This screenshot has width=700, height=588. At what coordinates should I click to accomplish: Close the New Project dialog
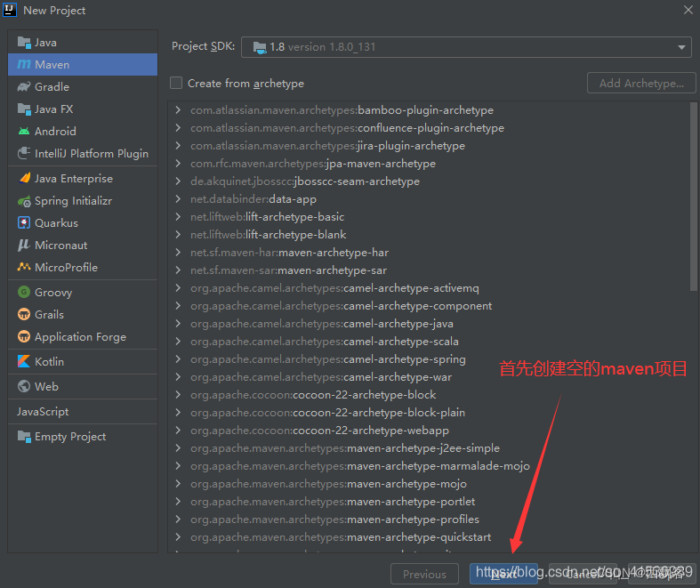pos(688,10)
